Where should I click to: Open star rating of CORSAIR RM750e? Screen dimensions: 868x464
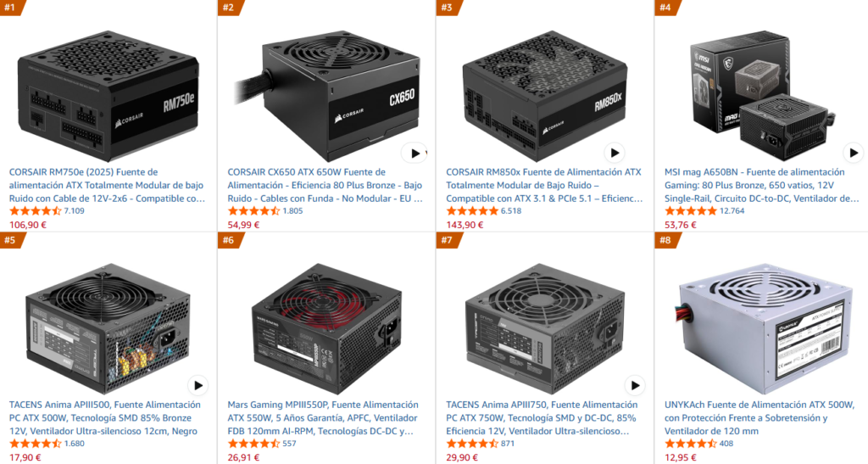pos(36,211)
